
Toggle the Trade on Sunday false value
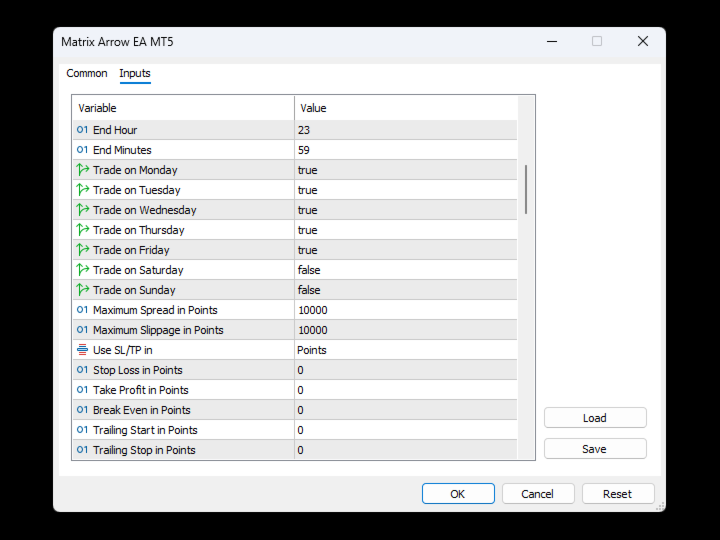coord(405,290)
